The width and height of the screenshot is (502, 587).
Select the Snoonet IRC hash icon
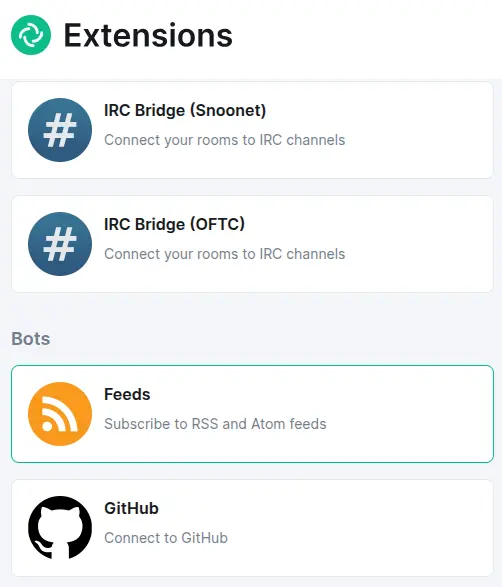pos(60,130)
